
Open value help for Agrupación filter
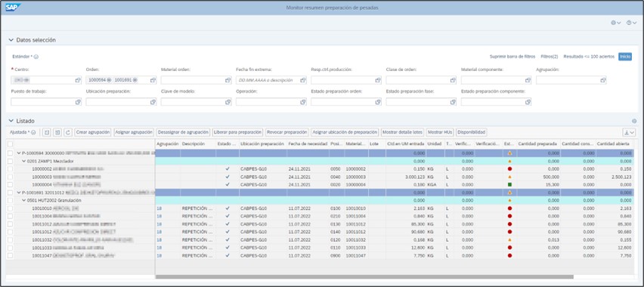point(603,80)
